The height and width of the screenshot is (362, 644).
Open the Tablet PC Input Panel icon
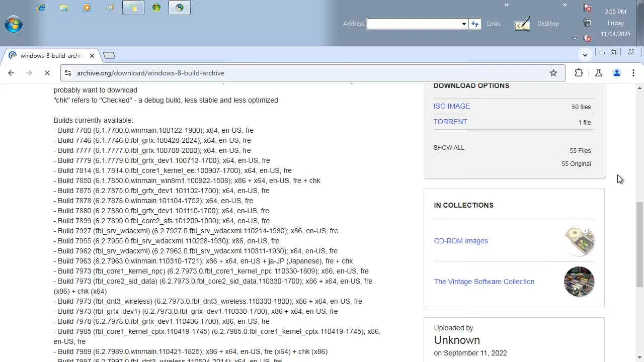click(522, 24)
